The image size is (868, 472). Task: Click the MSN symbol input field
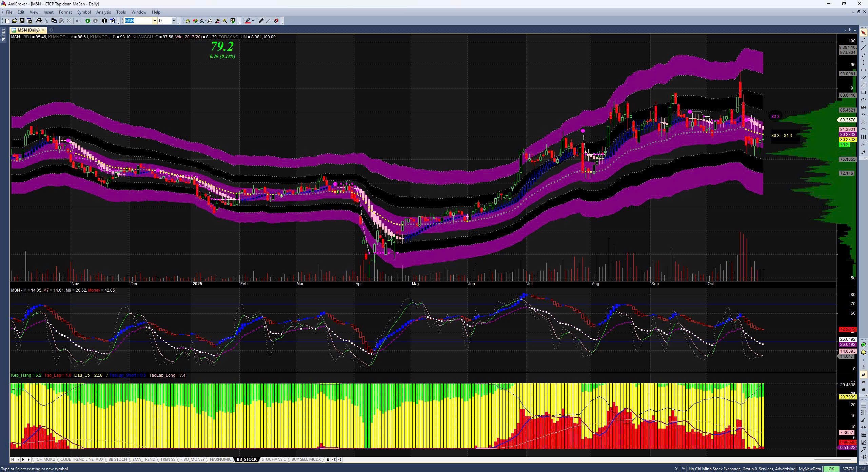pyautogui.click(x=138, y=21)
